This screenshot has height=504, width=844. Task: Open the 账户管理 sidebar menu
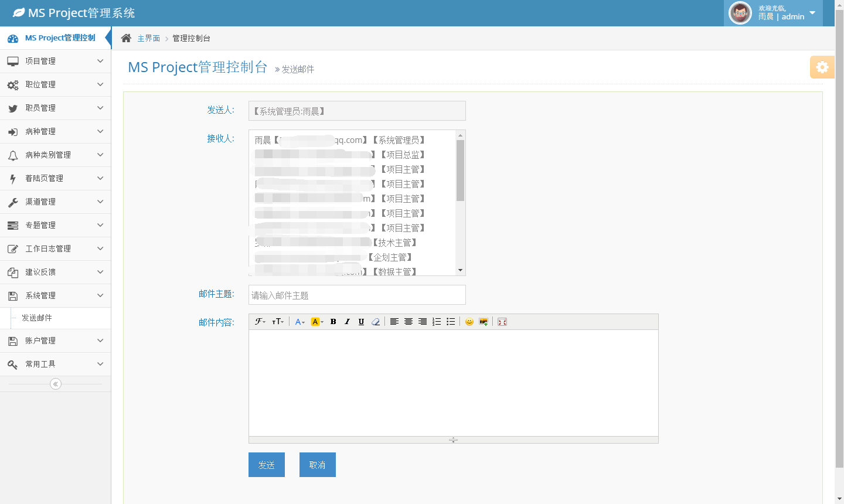55,340
